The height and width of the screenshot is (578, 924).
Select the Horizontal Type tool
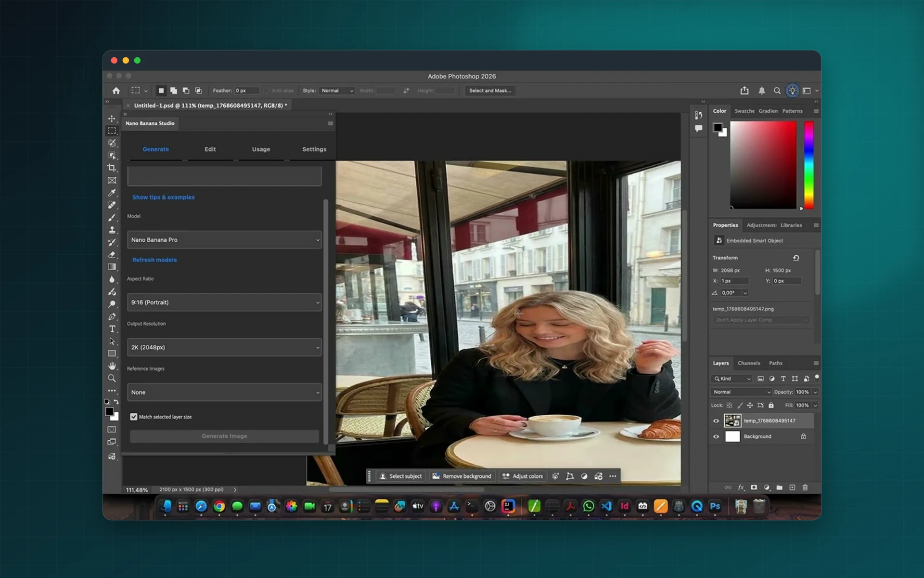[x=112, y=329]
